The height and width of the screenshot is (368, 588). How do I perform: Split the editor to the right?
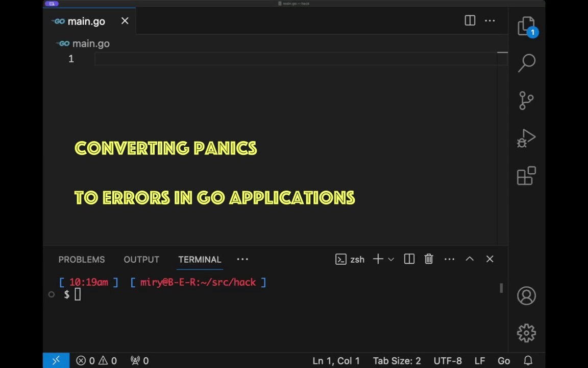tap(470, 20)
